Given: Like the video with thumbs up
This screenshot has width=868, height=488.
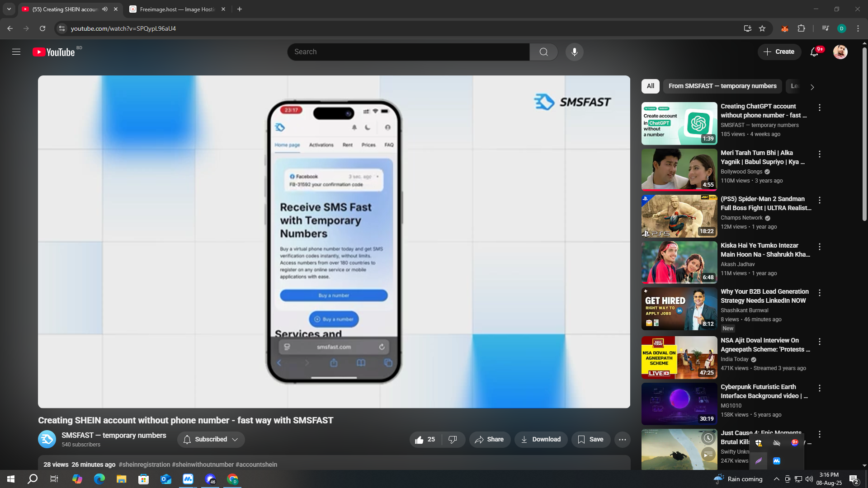Looking at the screenshot, I should [425, 440].
